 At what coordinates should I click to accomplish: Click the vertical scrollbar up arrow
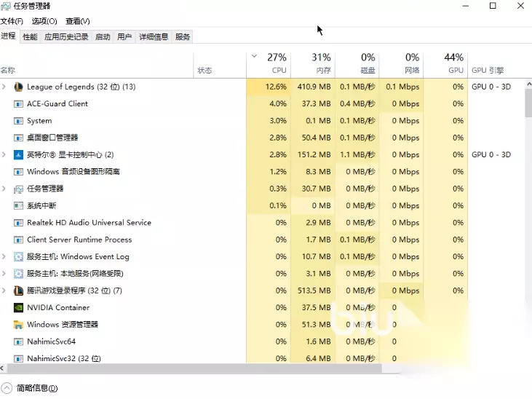point(528,84)
